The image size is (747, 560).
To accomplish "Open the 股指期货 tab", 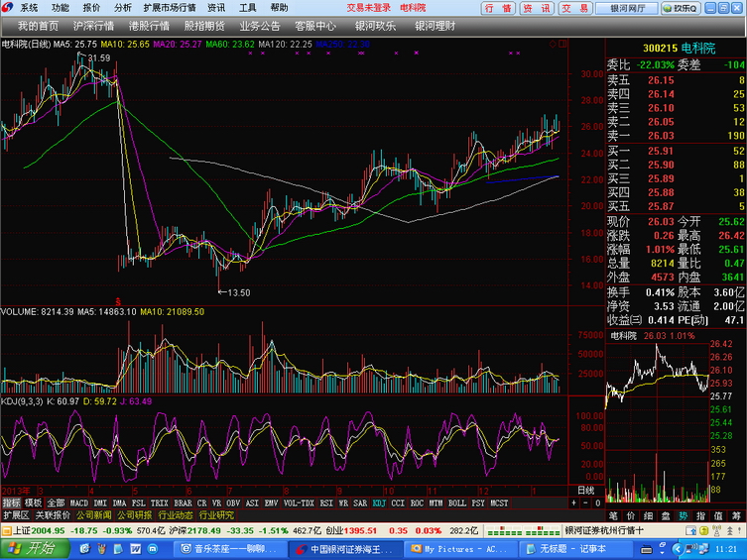I will 204,26.
